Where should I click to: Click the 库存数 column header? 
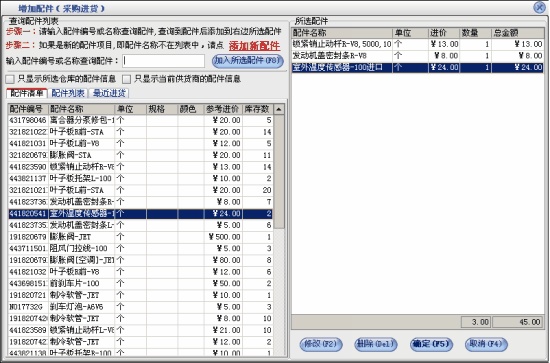point(257,109)
